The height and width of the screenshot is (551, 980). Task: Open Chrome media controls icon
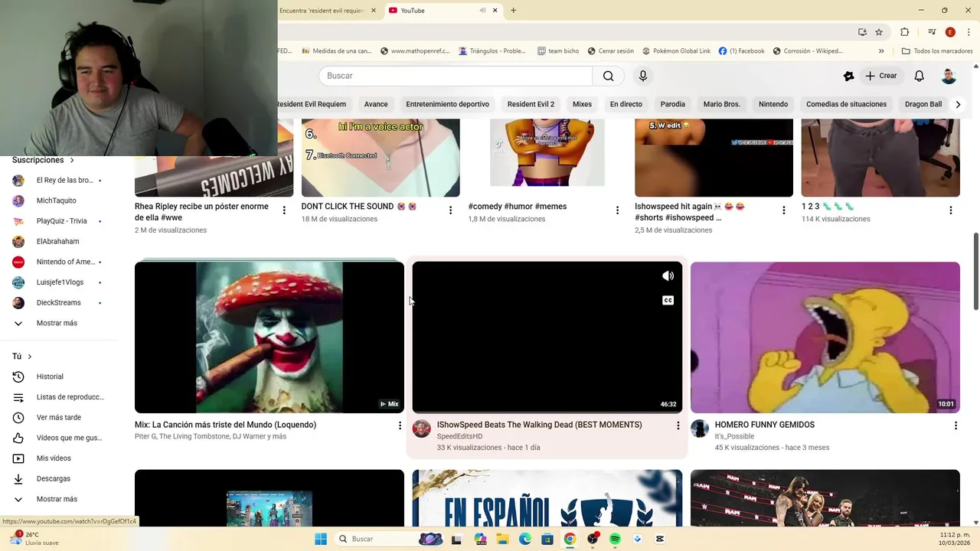[x=932, y=32]
